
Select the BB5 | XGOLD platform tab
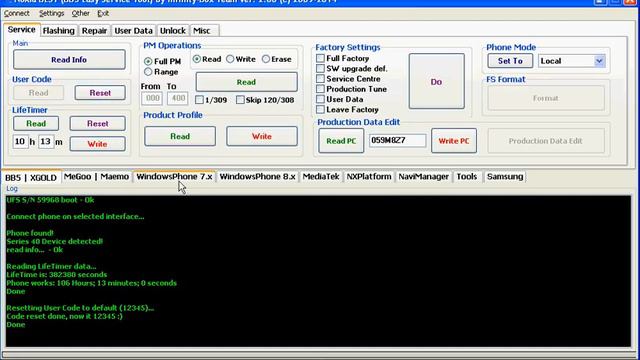31,177
